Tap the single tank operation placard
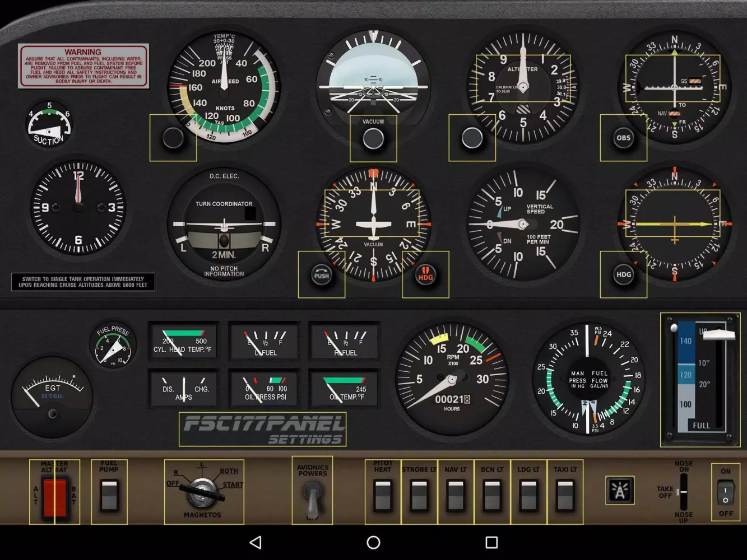 [83, 282]
